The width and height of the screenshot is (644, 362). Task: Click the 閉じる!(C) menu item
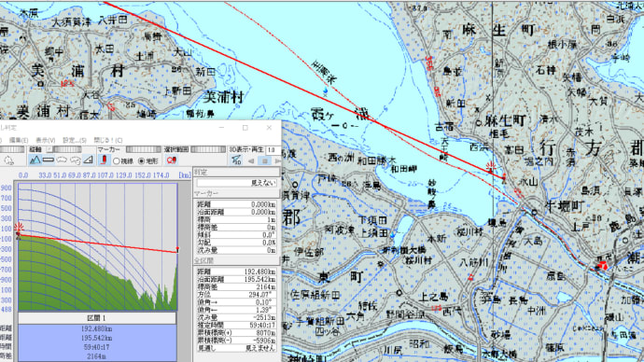[x=107, y=140]
